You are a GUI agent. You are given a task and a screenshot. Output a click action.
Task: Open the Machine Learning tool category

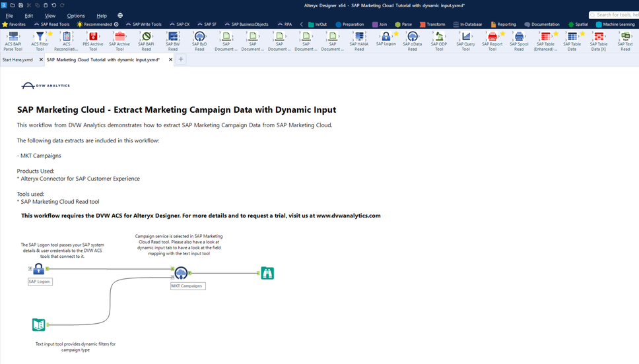click(x=615, y=24)
